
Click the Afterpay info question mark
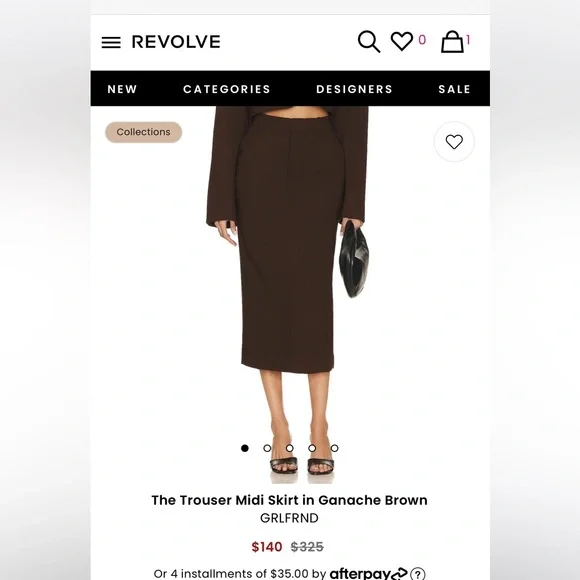click(x=417, y=574)
